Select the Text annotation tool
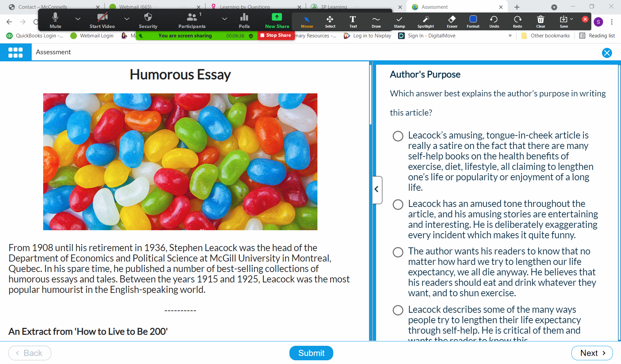The width and height of the screenshot is (621, 364). click(x=353, y=22)
